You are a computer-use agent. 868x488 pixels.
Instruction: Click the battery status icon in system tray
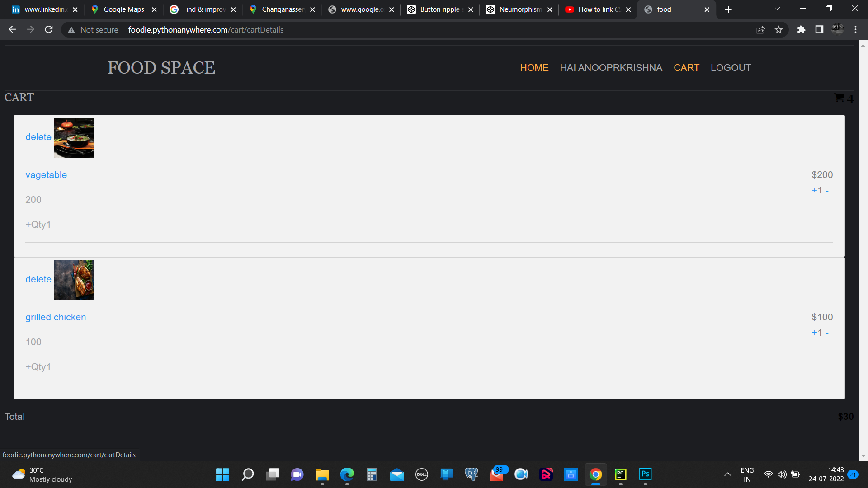point(796,474)
